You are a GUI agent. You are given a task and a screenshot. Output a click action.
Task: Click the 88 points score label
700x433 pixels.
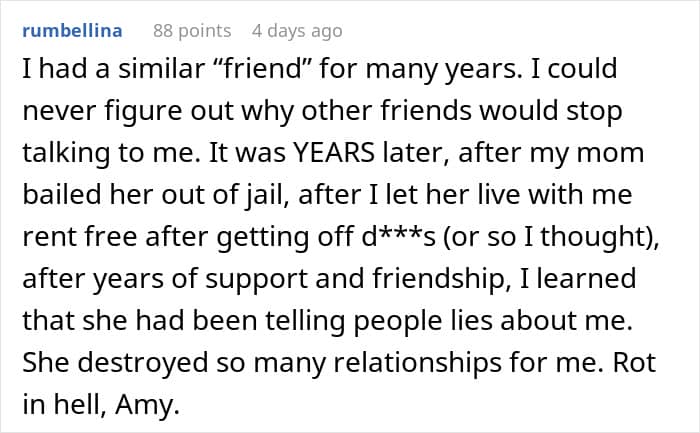pyautogui.click(x=192, y=31)
